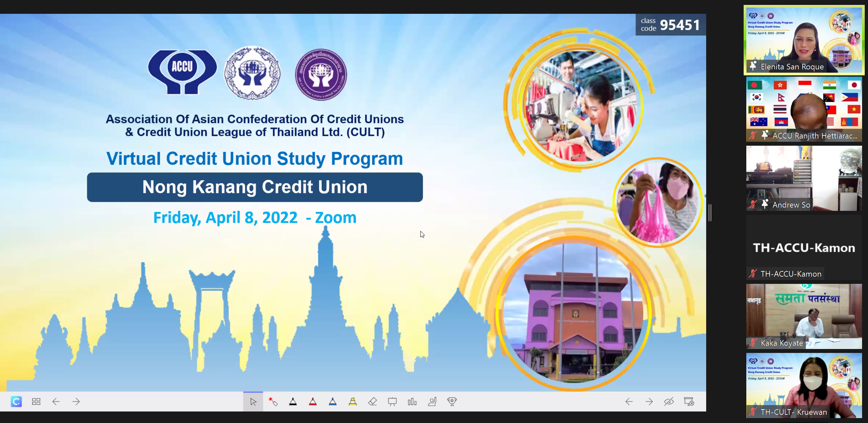The width and height of the screenshot is (868, 423).
Task: Choose the yellow highlighter
Action: pos(353,401)
